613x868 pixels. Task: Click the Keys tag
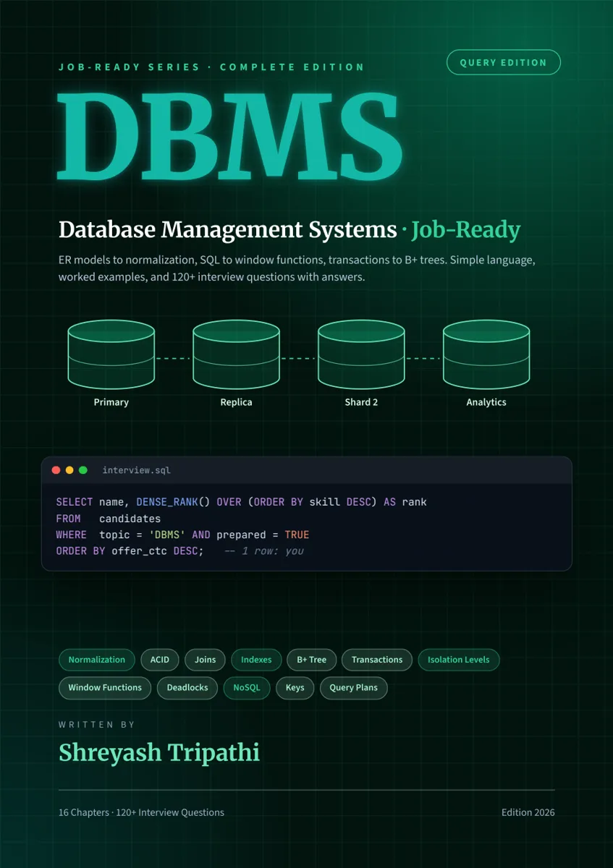click(x=295, y=688)
